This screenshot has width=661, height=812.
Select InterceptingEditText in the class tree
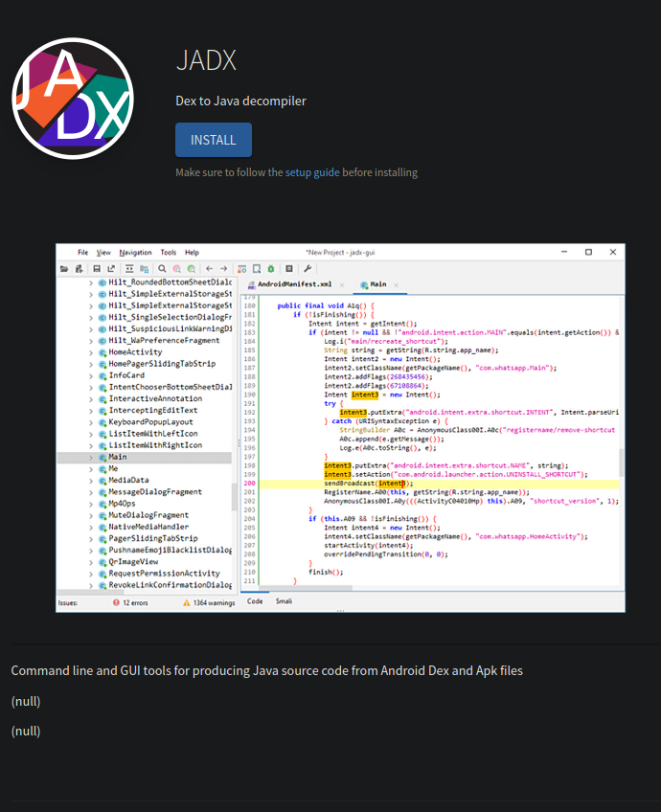point(153,410)
